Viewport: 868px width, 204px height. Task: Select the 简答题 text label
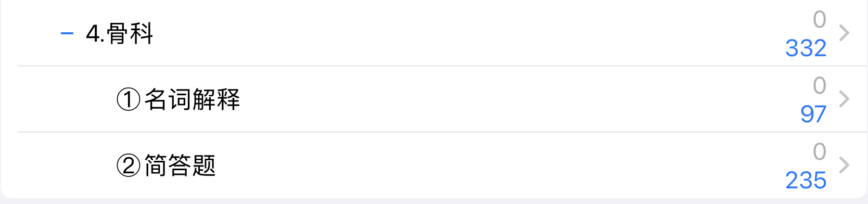pyautogui.click(x=180, y=166)
